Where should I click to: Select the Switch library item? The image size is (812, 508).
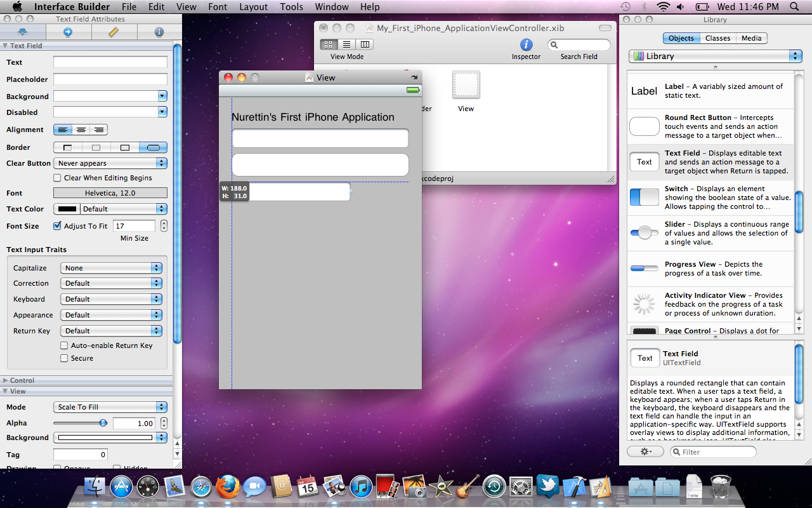(x=710, y=197)
